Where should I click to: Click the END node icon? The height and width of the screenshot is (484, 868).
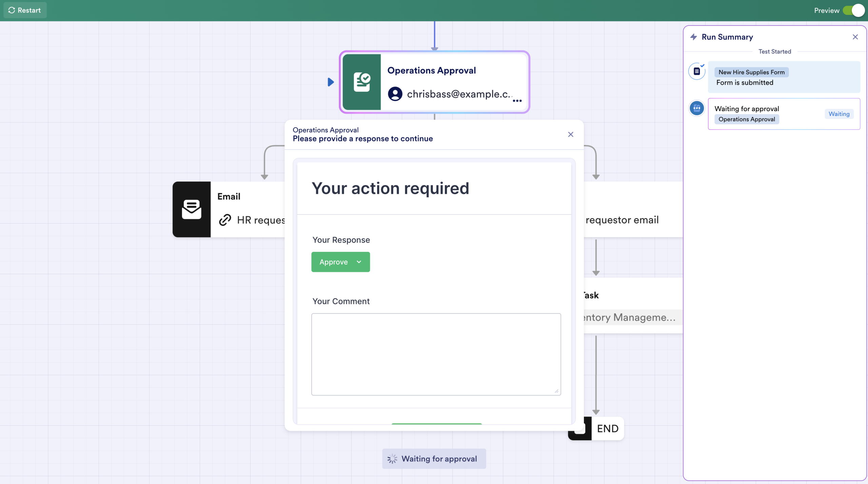(579, 428)
